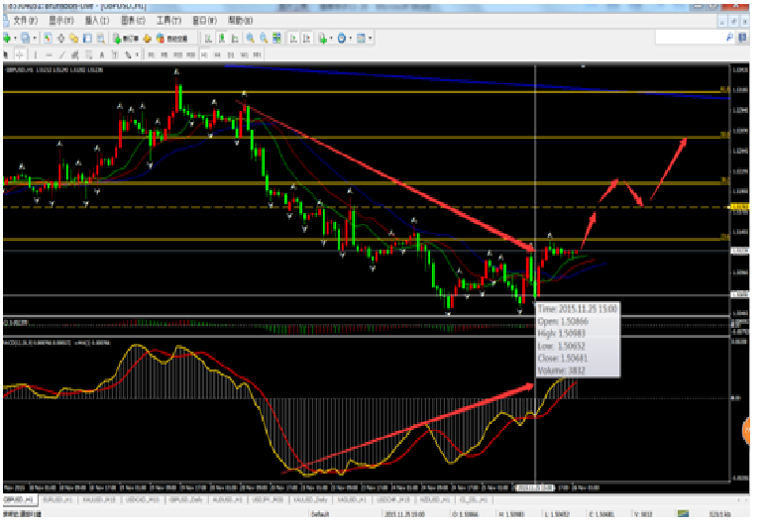Tile chart windows with grid icon

(276, 39)
